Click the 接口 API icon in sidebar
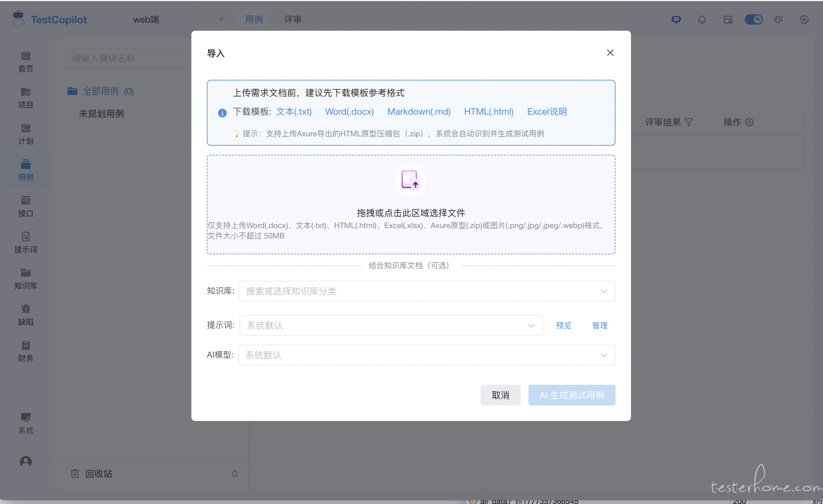The image size is (823, 504). tap(26, 201)
